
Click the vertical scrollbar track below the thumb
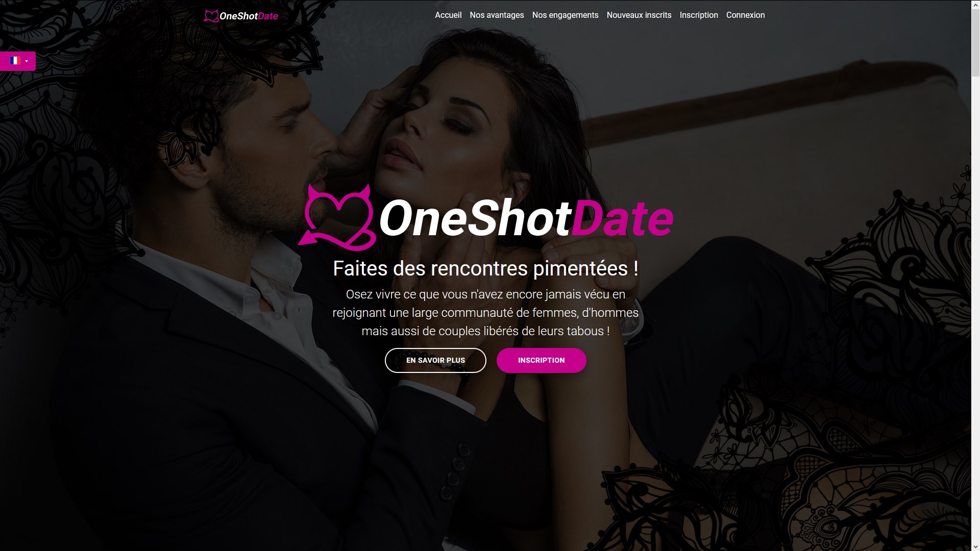pos(975,306)
